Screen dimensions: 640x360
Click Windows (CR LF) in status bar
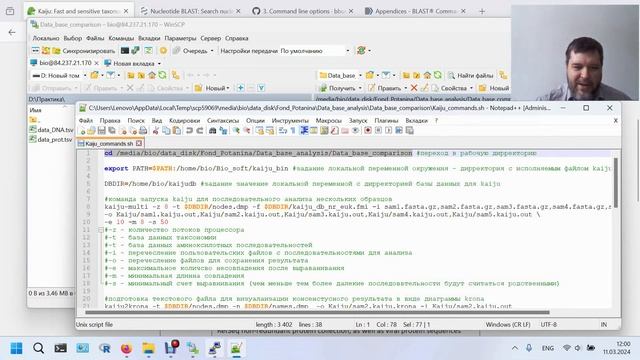pos(507,324)
